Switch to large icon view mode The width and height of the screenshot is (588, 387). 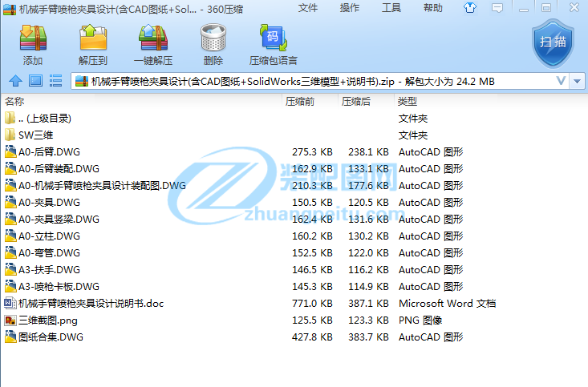[x=35, y=81]
